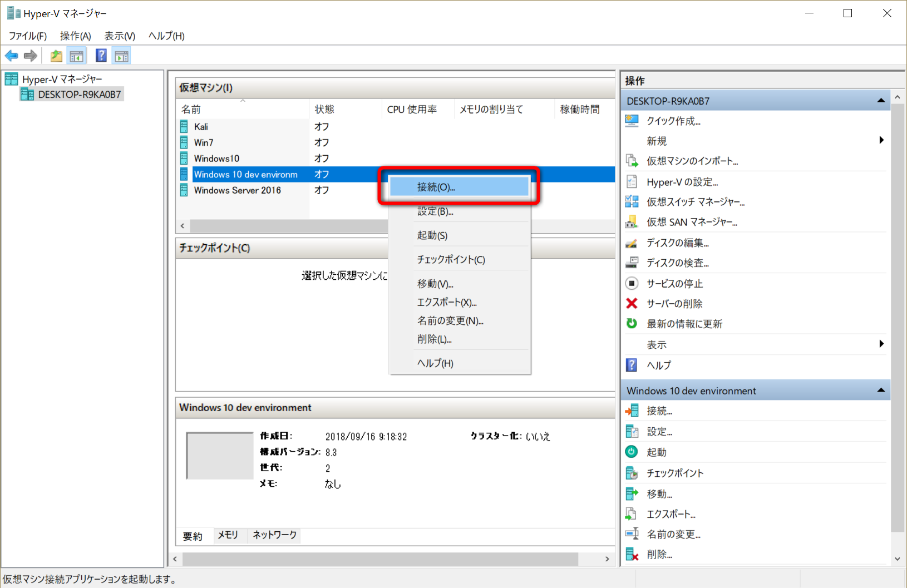Choose 削除(L)... in the context menu
Screen dimensions: 907x588
[459, 339]
